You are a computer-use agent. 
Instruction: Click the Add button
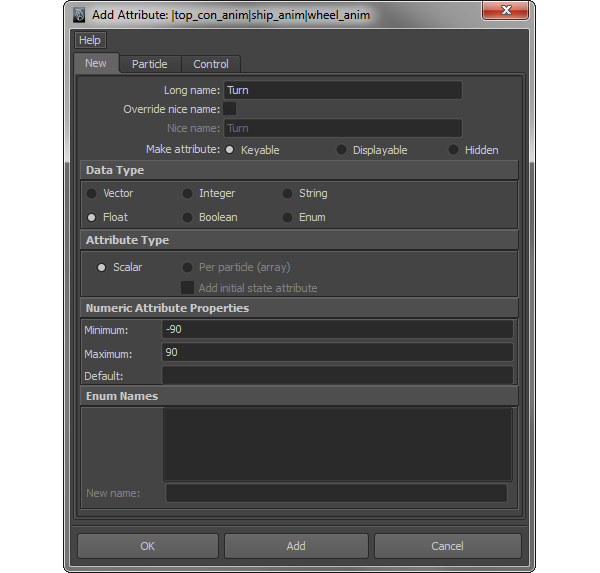(x=296, y=546)
